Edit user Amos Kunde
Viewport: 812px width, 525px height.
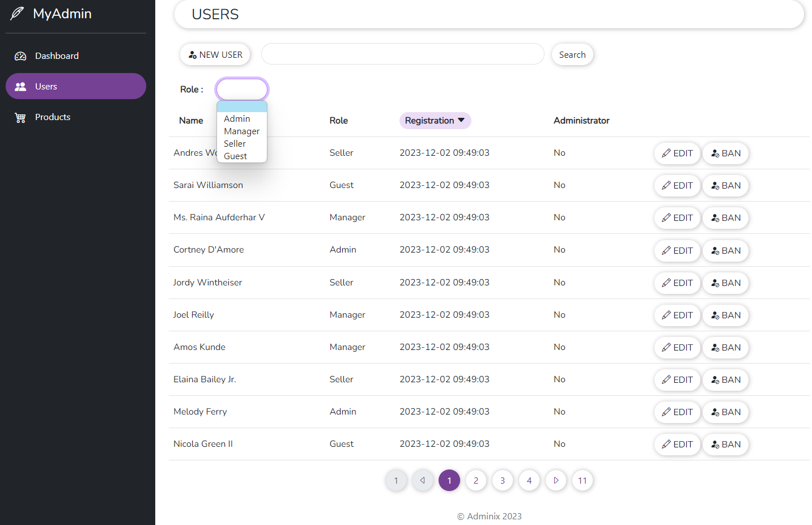tap(677, 348)
